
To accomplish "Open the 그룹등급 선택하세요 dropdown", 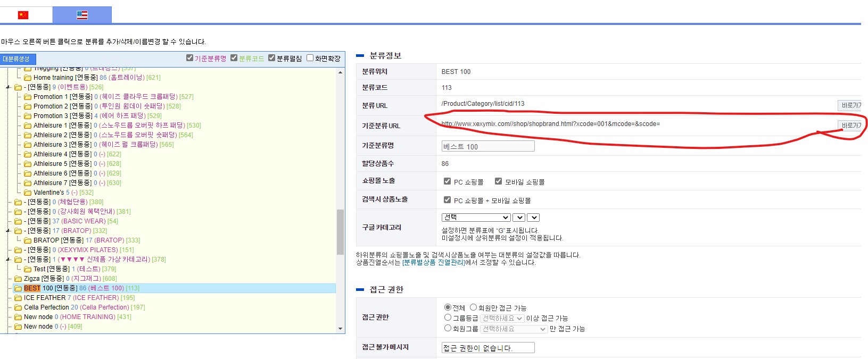I will tap(502, 318).
